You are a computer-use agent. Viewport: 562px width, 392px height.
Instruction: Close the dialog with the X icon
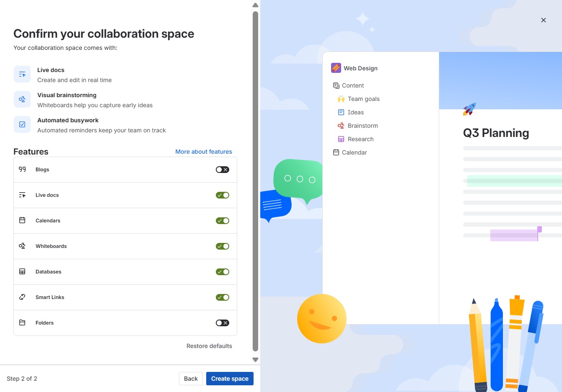(544, 20)
